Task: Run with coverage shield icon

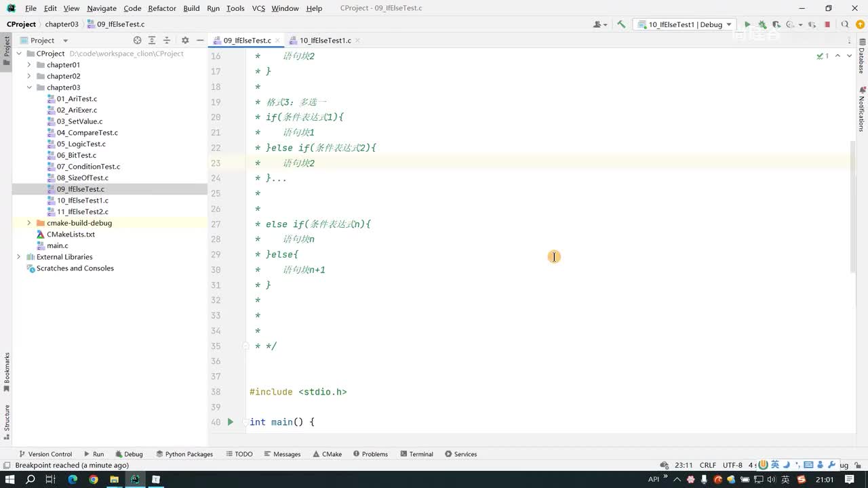Action: click(776, 24)
